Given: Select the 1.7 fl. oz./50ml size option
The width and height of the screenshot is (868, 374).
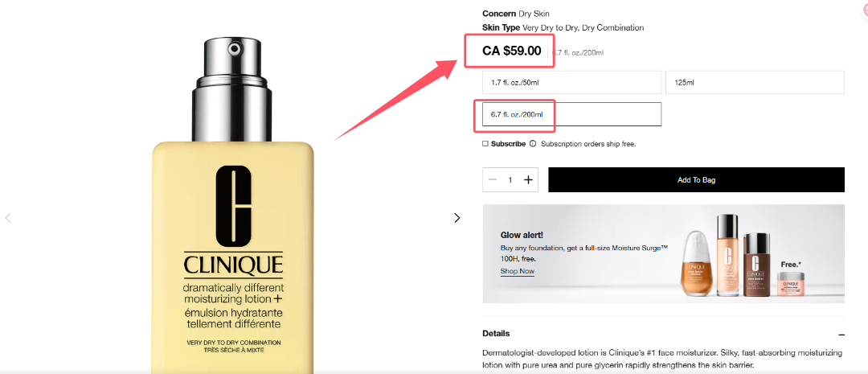Looking at the screenshot, I should click(x=572, y=82).
